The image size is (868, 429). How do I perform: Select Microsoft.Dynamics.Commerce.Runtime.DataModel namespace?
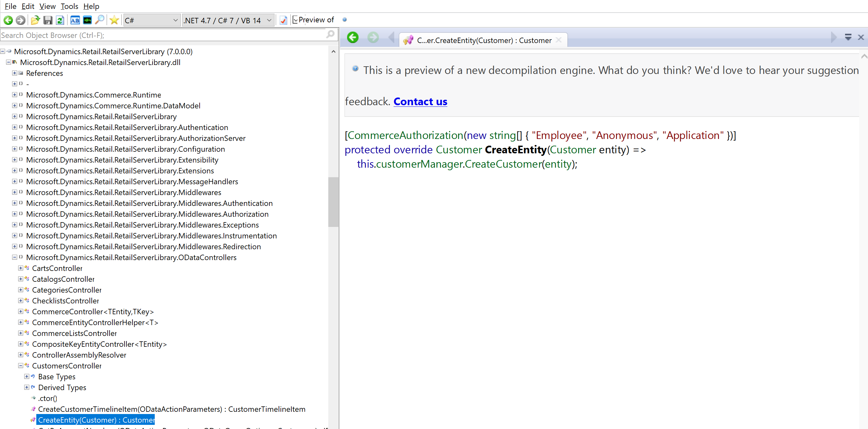click(113, 105)
